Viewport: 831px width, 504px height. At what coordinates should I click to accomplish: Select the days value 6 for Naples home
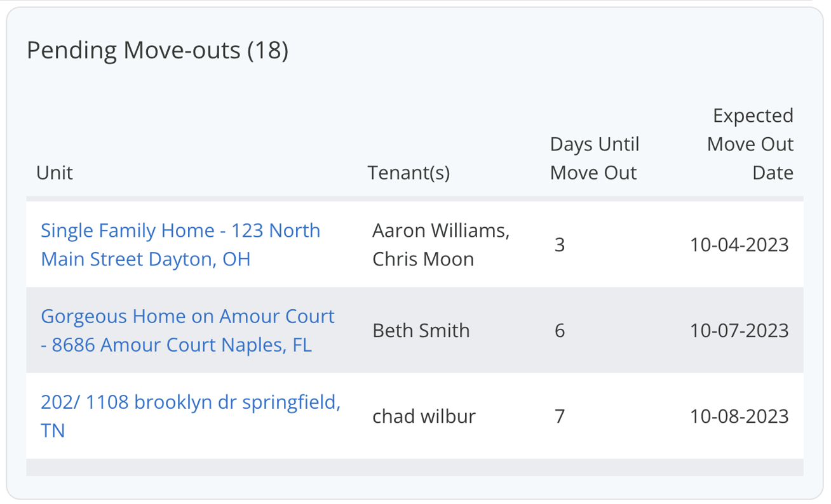point(559,330)
